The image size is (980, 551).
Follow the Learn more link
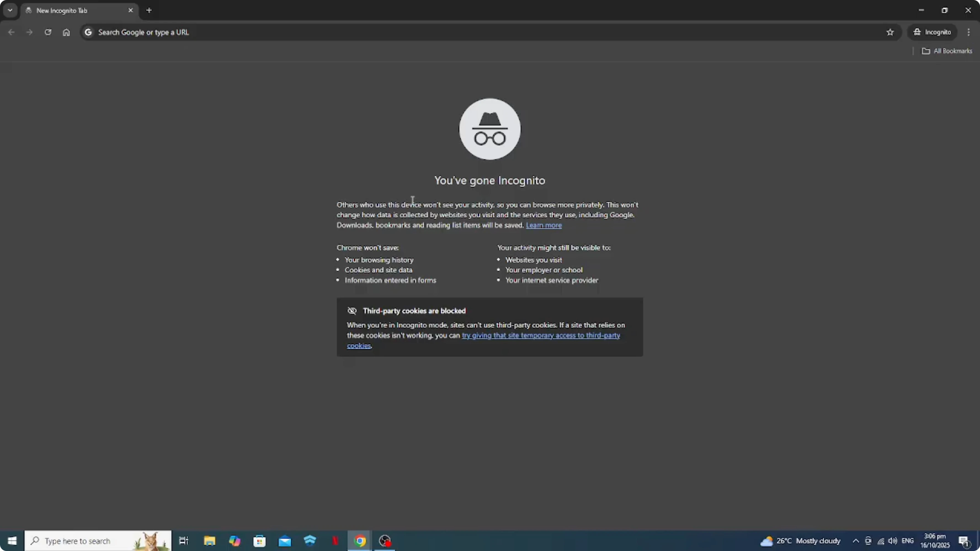click(x=544, y=225)
